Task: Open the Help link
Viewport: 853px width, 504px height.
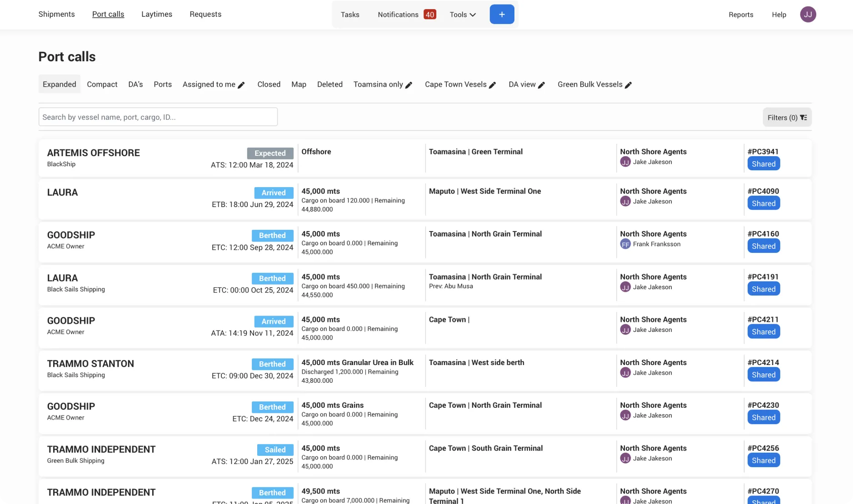Action: (x=779, y=15)
